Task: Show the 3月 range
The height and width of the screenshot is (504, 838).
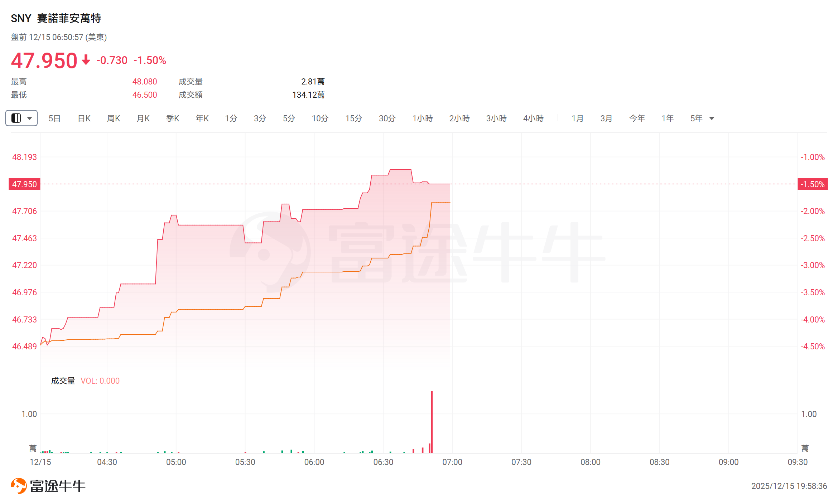Action: (x=606, y=118)
